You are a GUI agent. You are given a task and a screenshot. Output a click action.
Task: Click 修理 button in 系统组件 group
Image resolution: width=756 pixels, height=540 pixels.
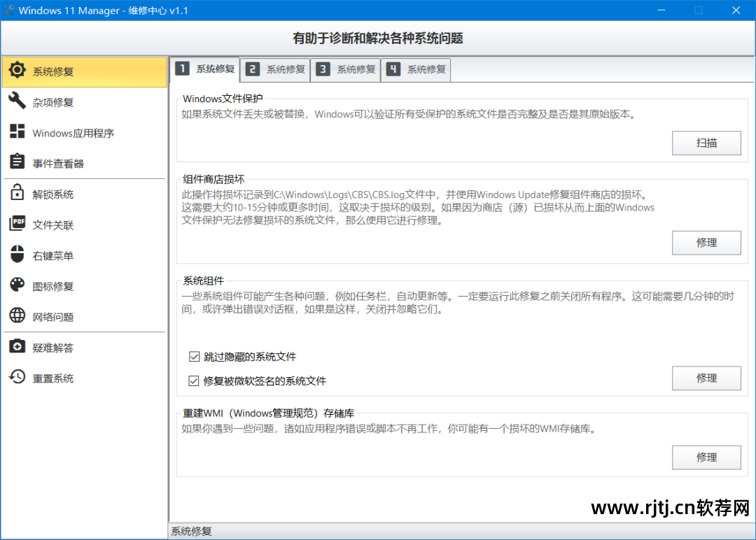click(x=706, y=378)
